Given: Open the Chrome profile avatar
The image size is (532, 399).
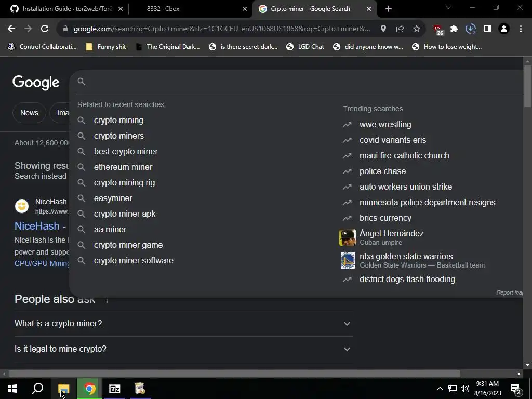Looking at the screenshot, I should (x=504, y=29).
